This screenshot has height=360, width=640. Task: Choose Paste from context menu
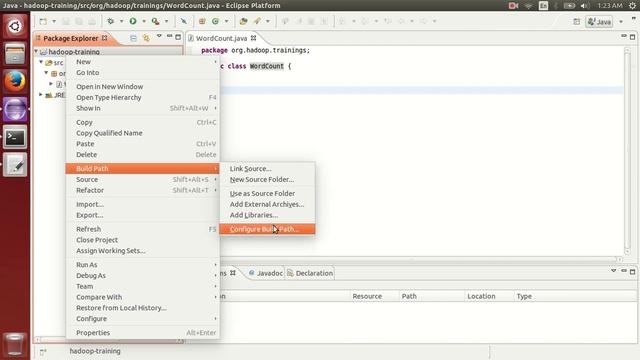142,144
